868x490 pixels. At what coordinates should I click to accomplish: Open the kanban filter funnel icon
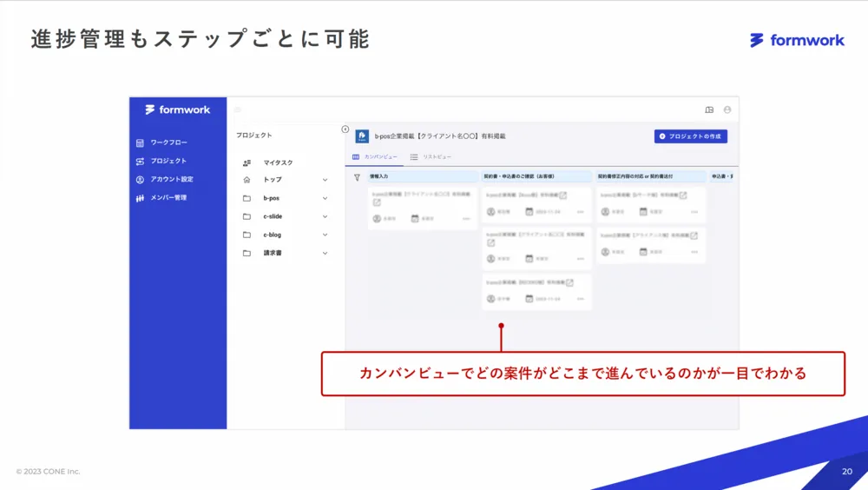tap(357, 177)
